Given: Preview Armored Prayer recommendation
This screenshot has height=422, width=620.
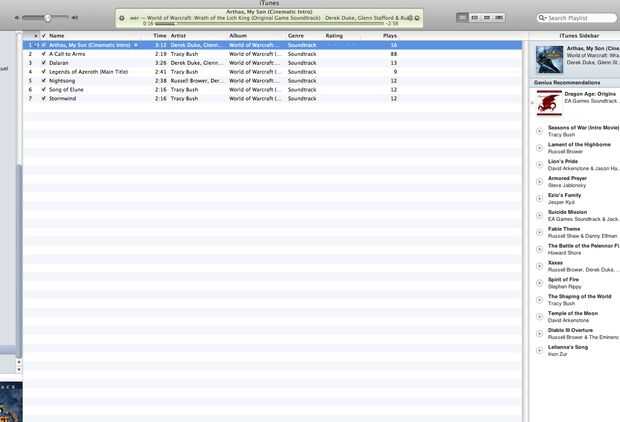Looking at the screenshot, I should pyautogui.click(x=539, y=182).
